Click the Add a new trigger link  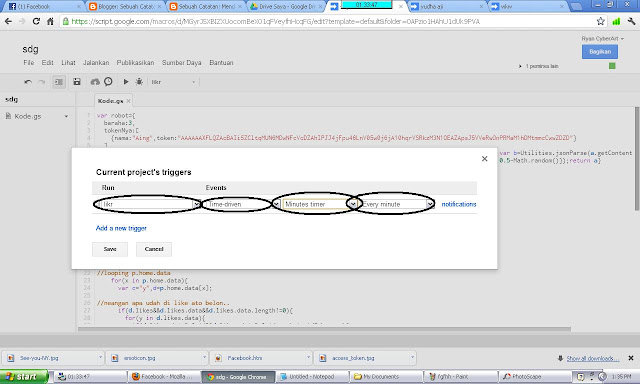tap(121, 228)
